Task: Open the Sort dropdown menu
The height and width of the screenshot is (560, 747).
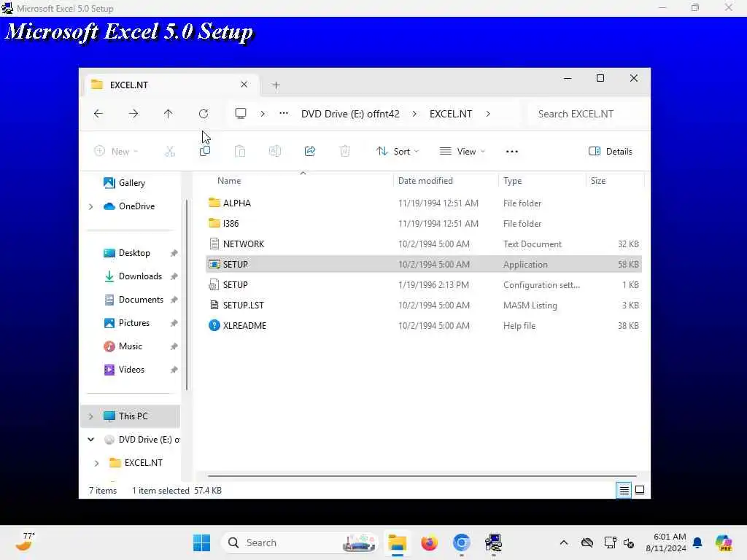Action: [x=398, y=152]
